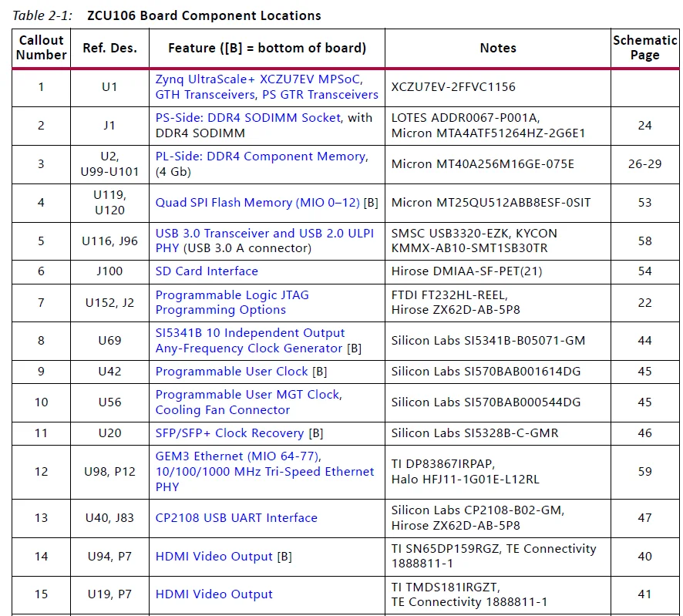Click the Table 2-1 caption title
This screenshot has width=683, height=616.
point(204,15)
